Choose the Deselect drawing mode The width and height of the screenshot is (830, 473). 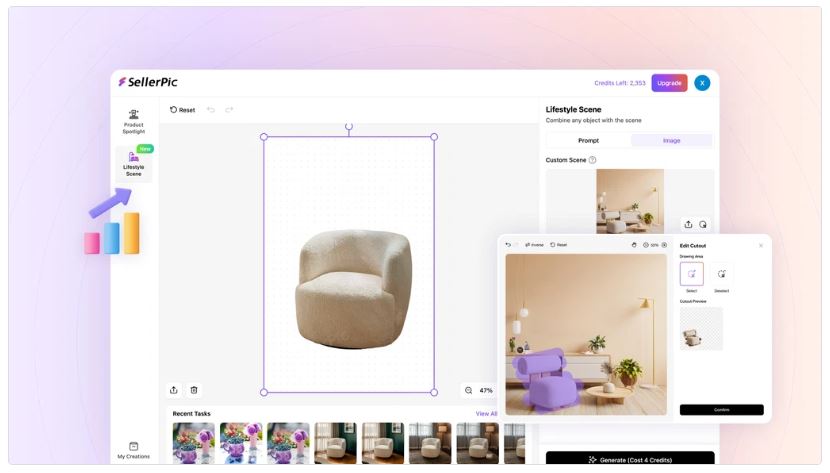click(x=721, y=274)
